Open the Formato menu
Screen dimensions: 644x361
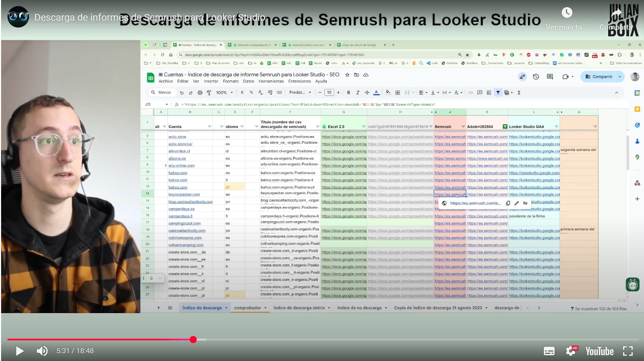pyautogui.click(x=231, y=81)
